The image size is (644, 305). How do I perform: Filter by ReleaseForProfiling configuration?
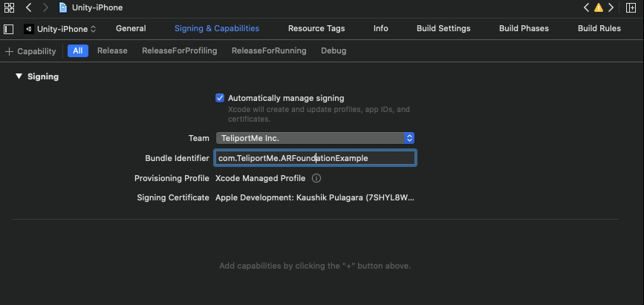(x=180, y=51)
